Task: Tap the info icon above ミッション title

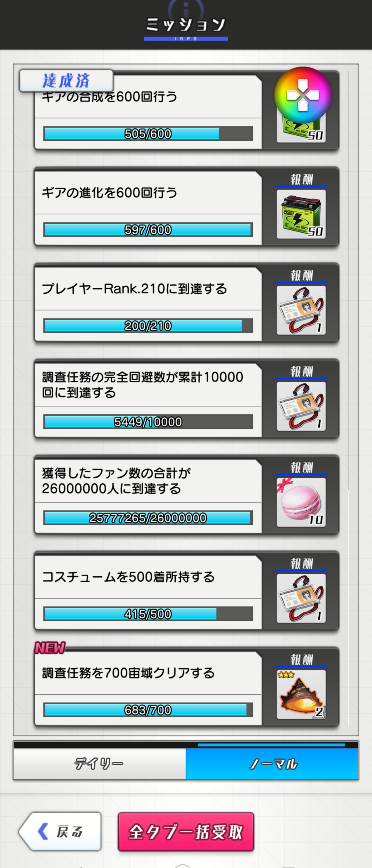Action: coord(186,8)
